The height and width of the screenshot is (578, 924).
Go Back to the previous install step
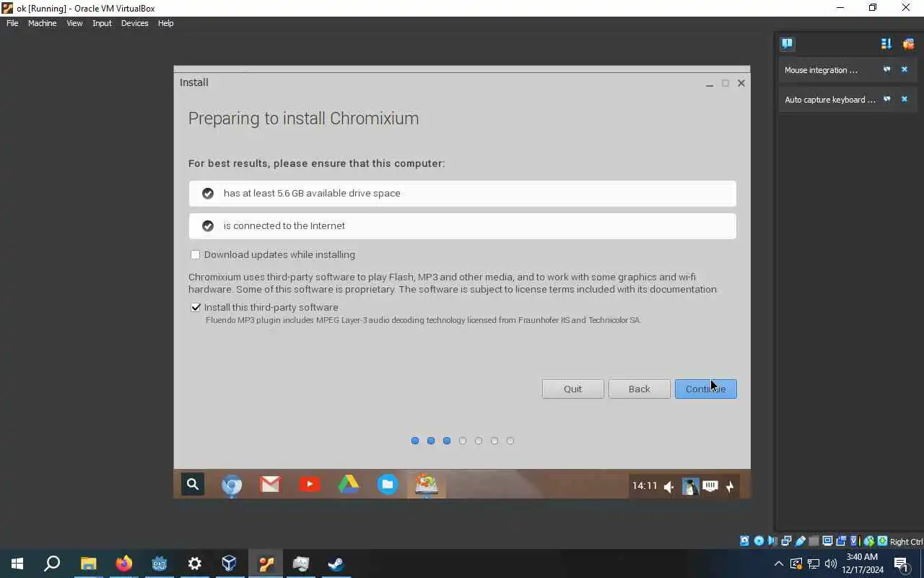639,389
